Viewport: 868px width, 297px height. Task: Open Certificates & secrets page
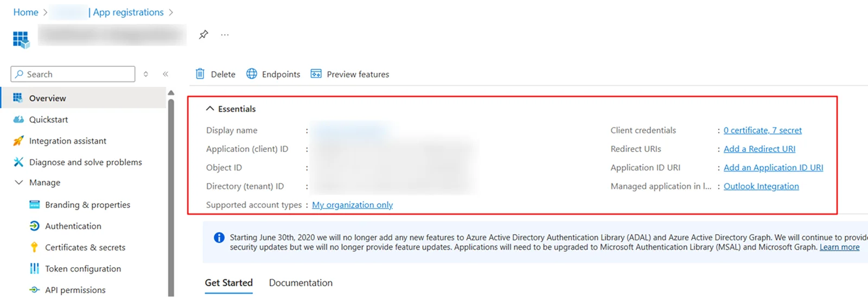pyautogui.click(x=85, y=247)
